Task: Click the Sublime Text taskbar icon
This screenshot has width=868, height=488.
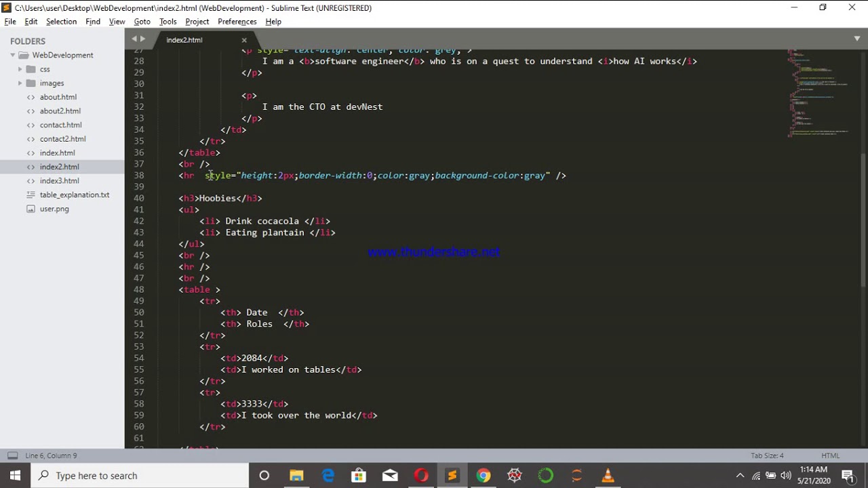Action: [x=452, y=476]
